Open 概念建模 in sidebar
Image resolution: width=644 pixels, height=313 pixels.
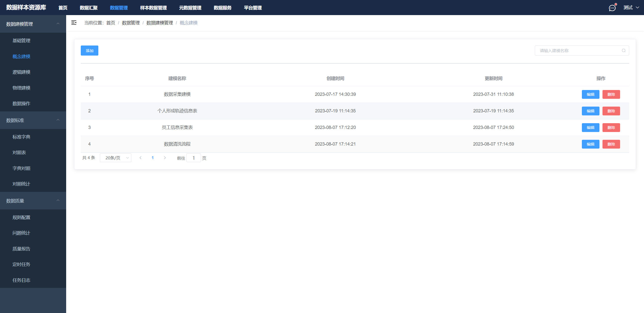point(33,56)
